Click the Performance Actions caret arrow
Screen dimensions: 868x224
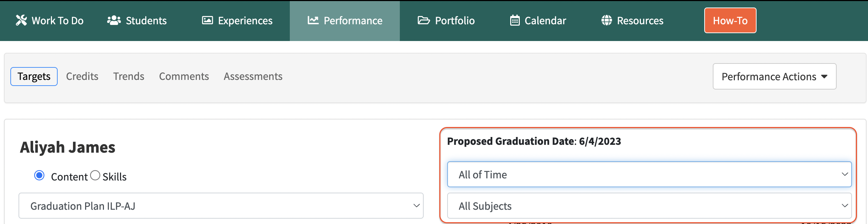824,77
